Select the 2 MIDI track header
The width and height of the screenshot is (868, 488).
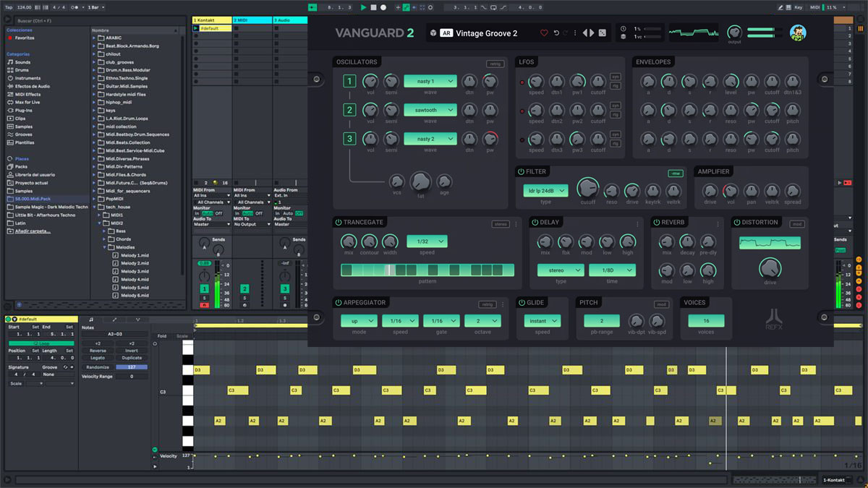252,20
